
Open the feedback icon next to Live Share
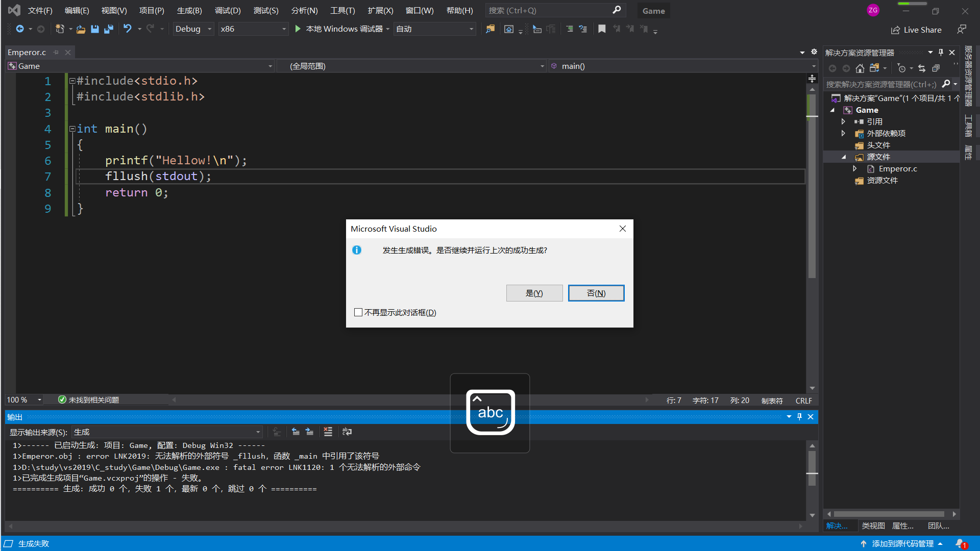point(962,30)
